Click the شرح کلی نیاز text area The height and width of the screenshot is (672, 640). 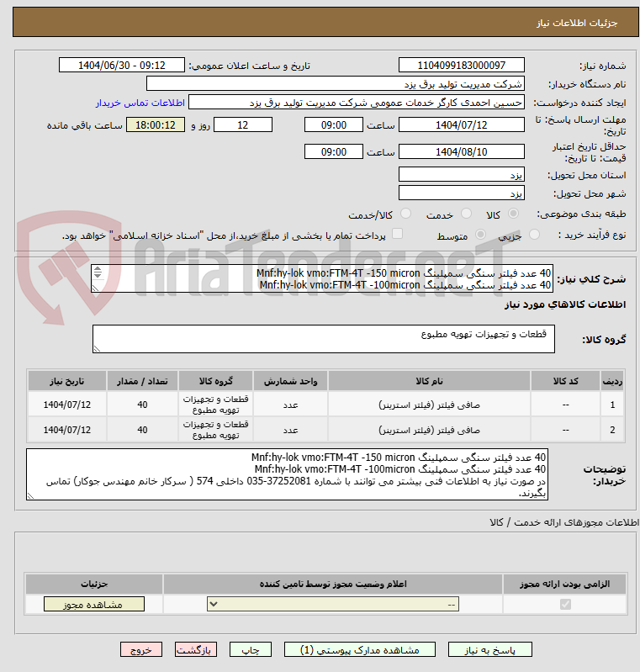(322, 278)
